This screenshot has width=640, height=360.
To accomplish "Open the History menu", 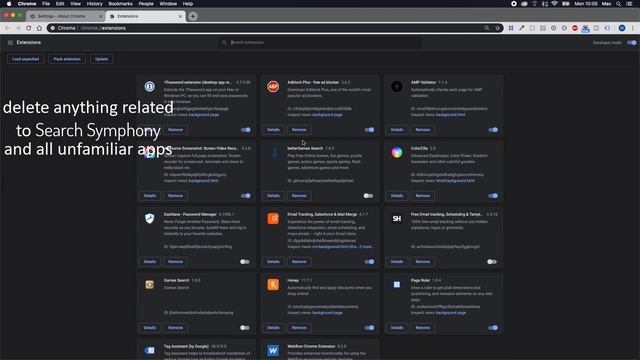I will point(94,4).
